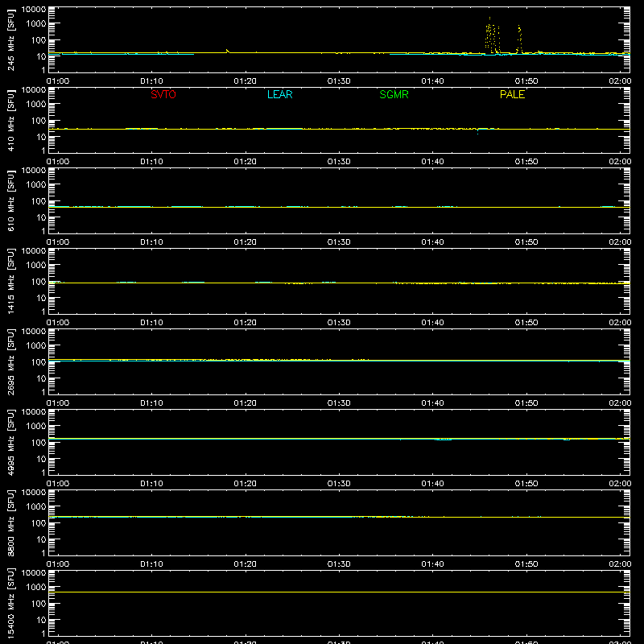This screenshot has height=644, width=644.
Task: Click the second yellow burst near 01:49 at 245 MHz
Action: pos(519,39)
